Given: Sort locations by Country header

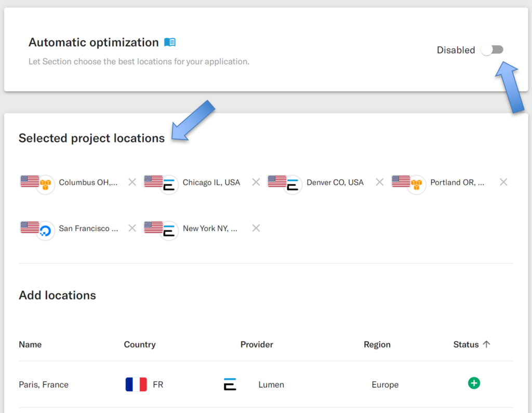Looking at the screenshot, I should (140, 344).
